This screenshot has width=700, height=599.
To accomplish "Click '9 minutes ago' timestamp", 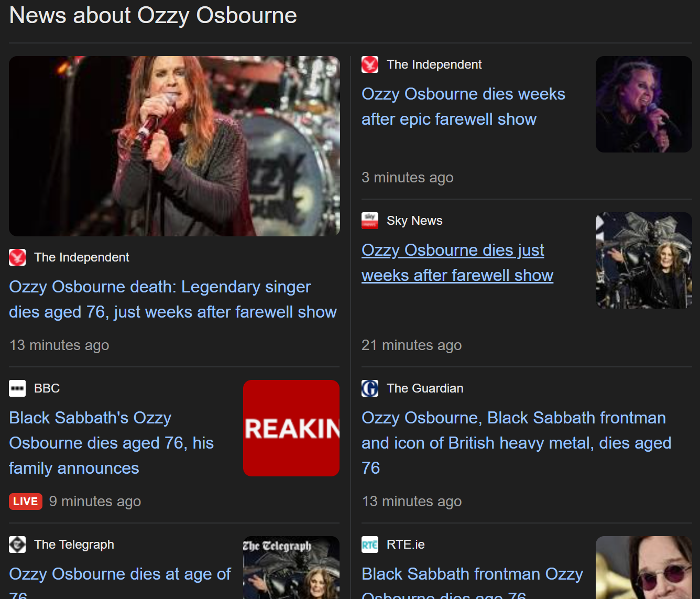I will coord(95,502).
